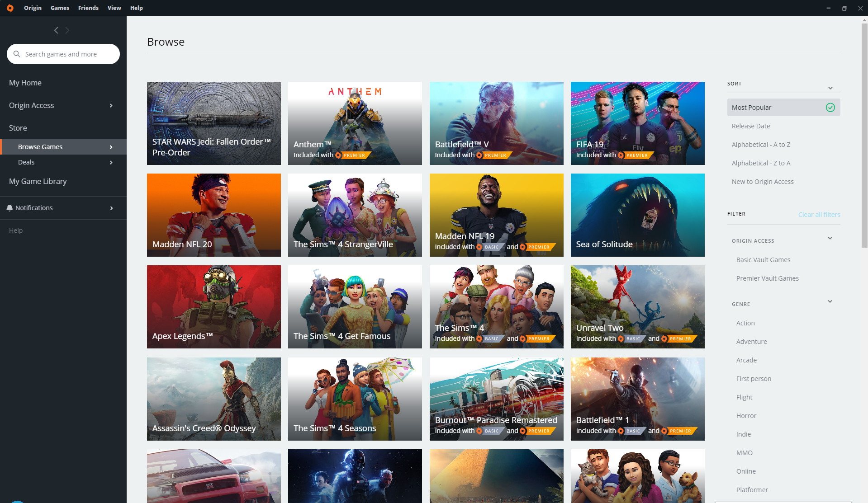Toggle the Adventure genre filter

coord(751,342)
